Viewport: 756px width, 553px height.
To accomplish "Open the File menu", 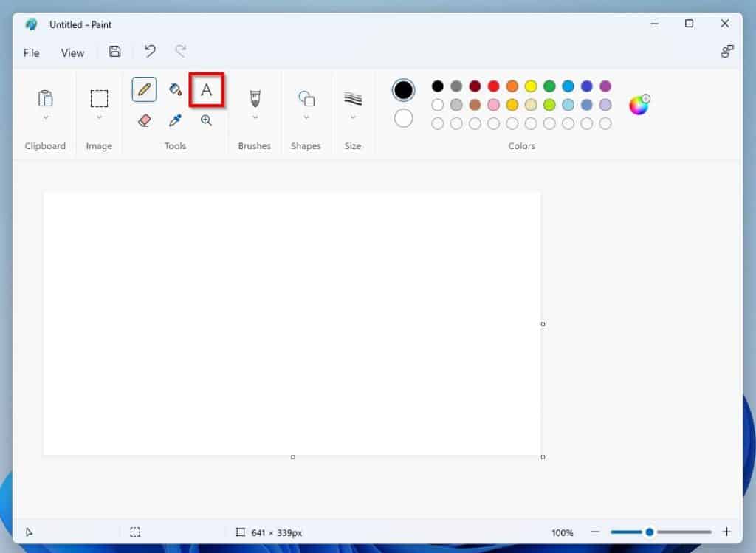I will (31, 52).
